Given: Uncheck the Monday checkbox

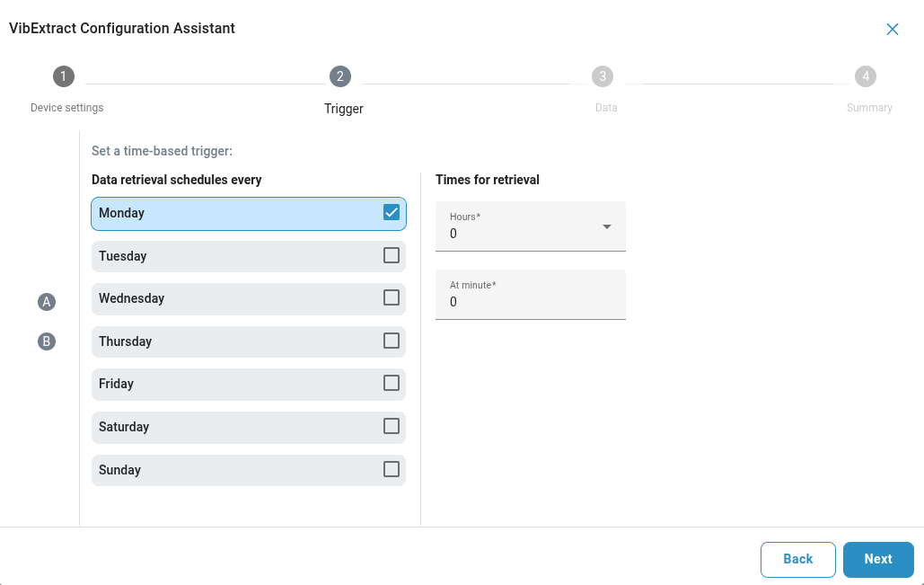Looking at the screenshot, I should pos(392,213).
